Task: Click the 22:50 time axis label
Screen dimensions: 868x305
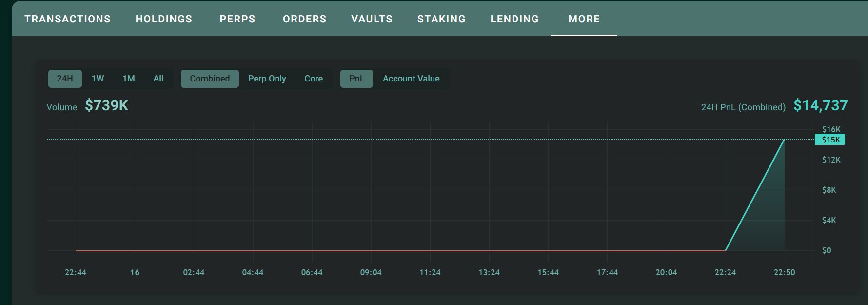Action: click(784, 272)
